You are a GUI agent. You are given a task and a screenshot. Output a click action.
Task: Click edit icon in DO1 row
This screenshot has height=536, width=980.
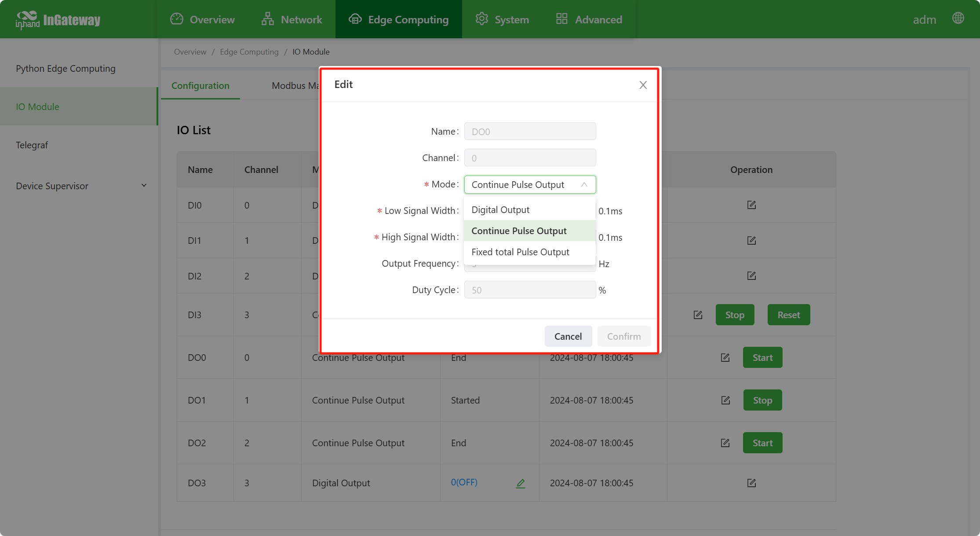coord(725,400)
